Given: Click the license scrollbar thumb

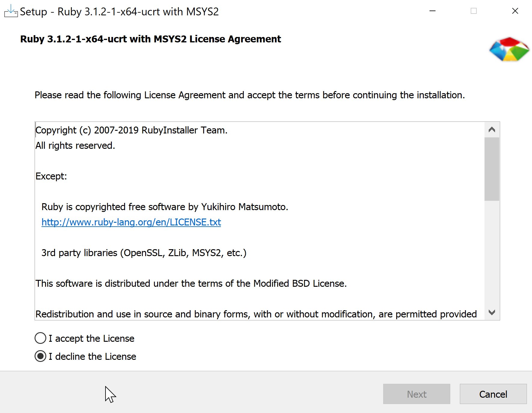Looking at the screenshot, I should tap(492, 169).
